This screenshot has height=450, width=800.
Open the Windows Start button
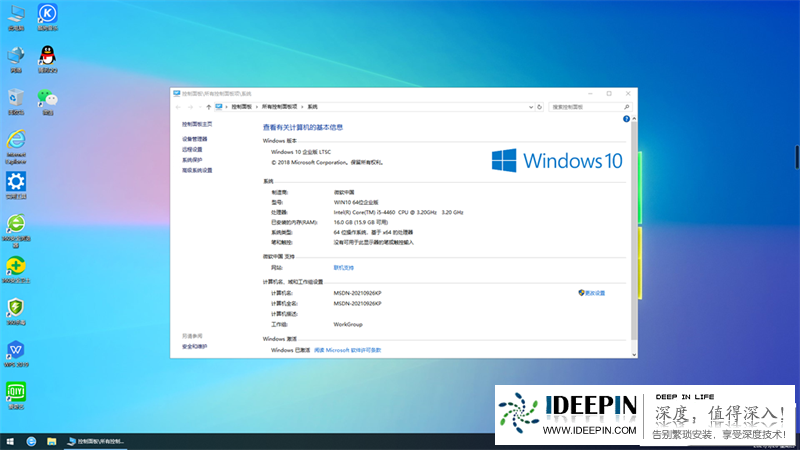(x=10, y=441)
